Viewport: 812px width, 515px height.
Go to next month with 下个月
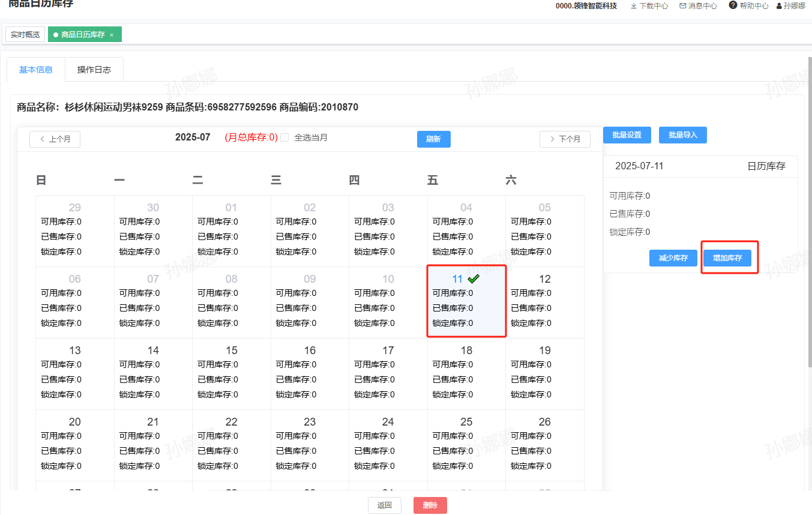[x=564, y=139]
